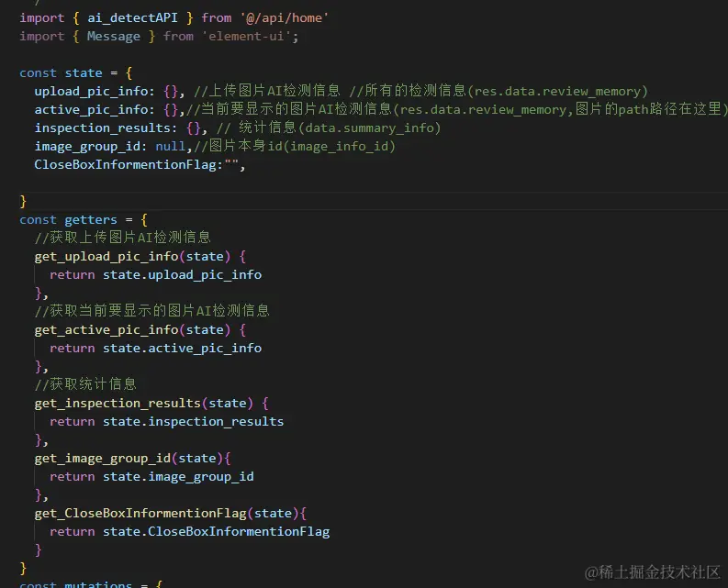The image size is (728, 588).
Task: Click the get_upload_pic_info function name
Action: coord(106,256)
